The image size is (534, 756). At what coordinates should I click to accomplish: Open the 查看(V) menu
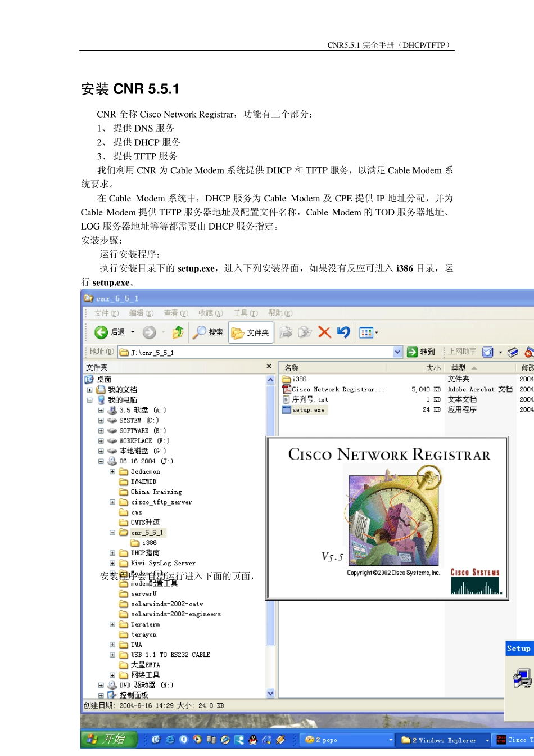pyautogui.click(x=176, y=313)
